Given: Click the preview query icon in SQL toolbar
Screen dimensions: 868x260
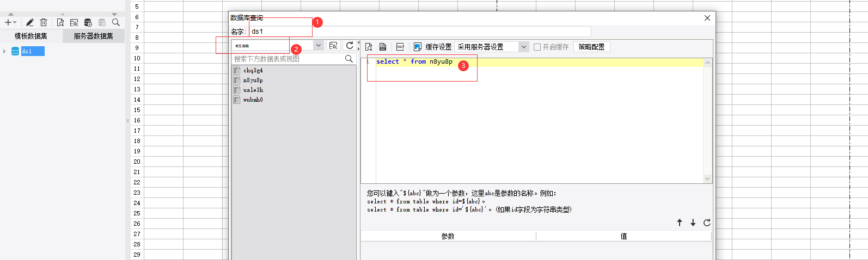Looking at the screenshot, I should tap(369, 47).
